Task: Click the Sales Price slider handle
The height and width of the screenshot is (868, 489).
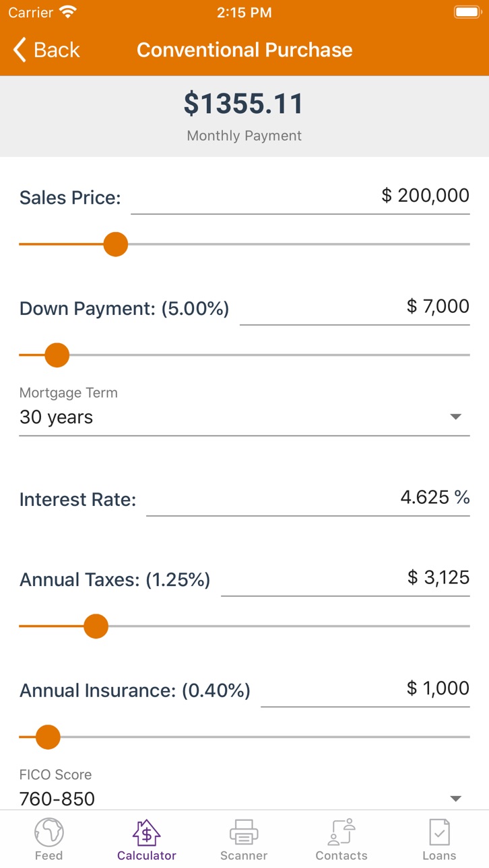Action: point(116,244)
